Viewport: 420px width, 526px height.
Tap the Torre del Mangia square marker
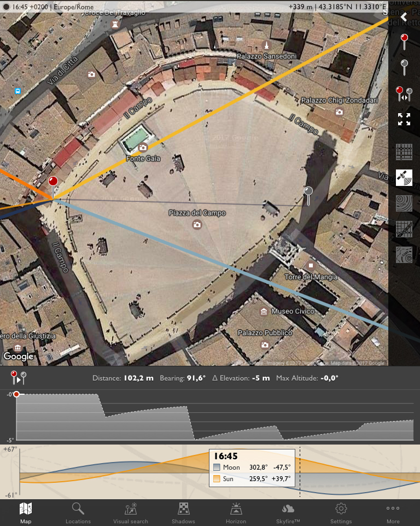point(311,265)
